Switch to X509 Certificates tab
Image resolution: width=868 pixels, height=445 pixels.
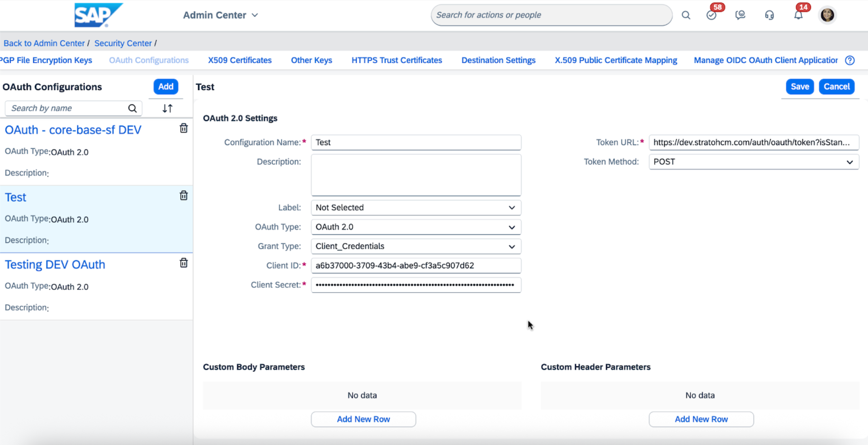tap(240, 61)
